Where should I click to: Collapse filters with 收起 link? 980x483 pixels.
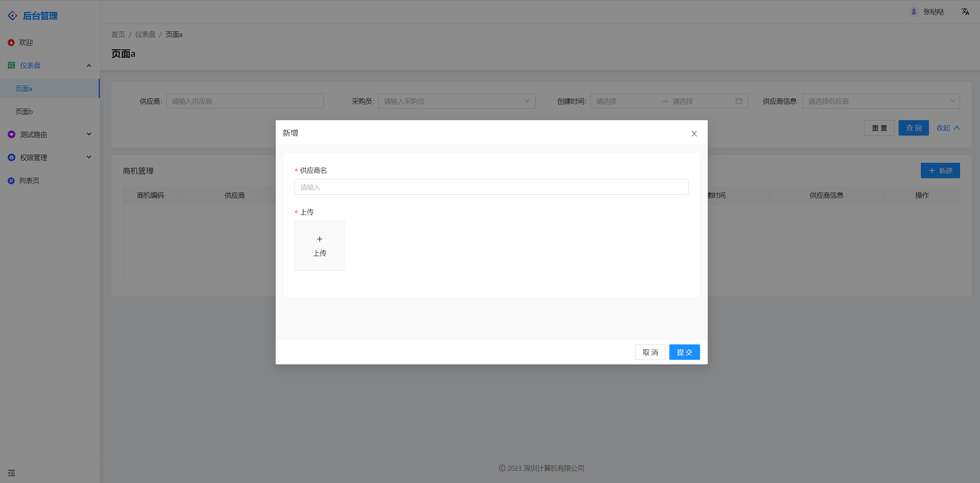tap(948, 128)
